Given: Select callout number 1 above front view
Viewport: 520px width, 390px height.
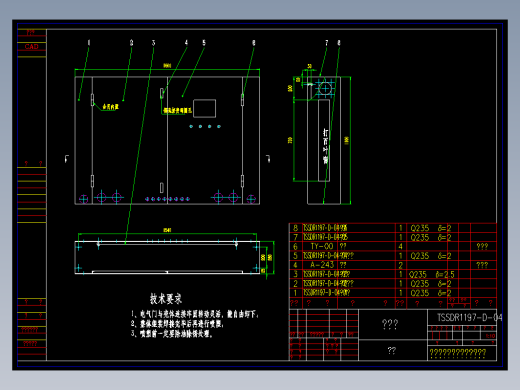Looking at the screenshot, I should point(89,43).
